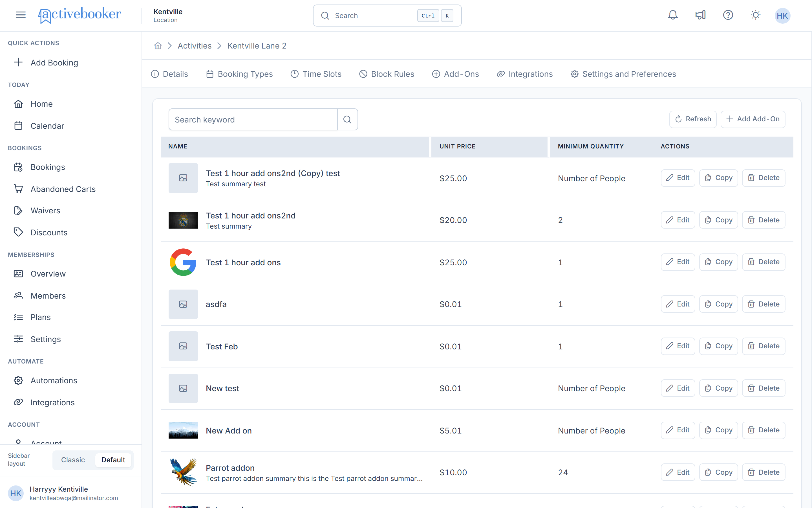
Task: Click the activebooker logo
Action: pos(80,15)
